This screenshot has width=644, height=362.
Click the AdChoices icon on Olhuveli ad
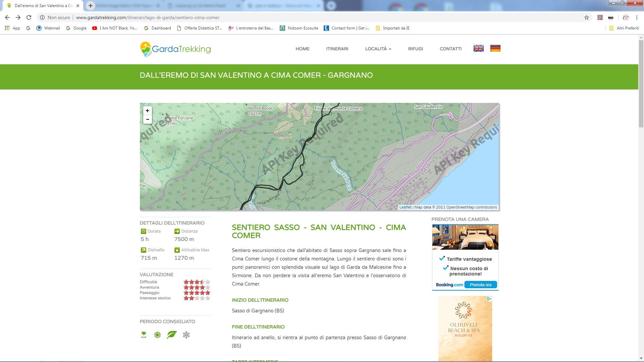(489, 299)
